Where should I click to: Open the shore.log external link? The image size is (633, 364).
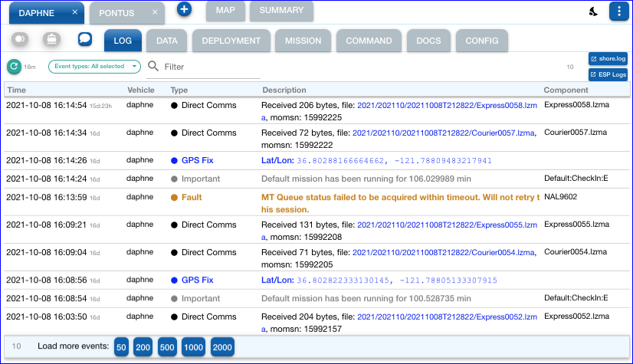pyautogui.click(x=608, y=59)
